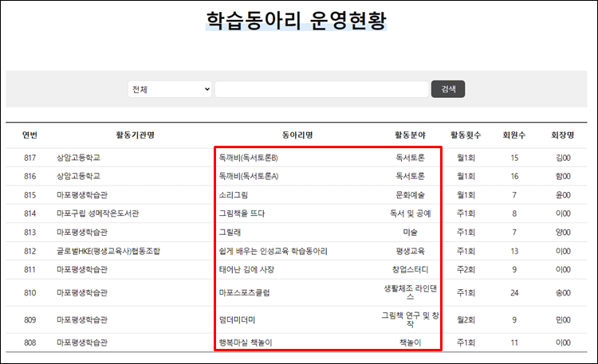Select the club name 그림책을 뜨다
The height and width of the screenshot is (364, 598).
(x=242, y=213)
